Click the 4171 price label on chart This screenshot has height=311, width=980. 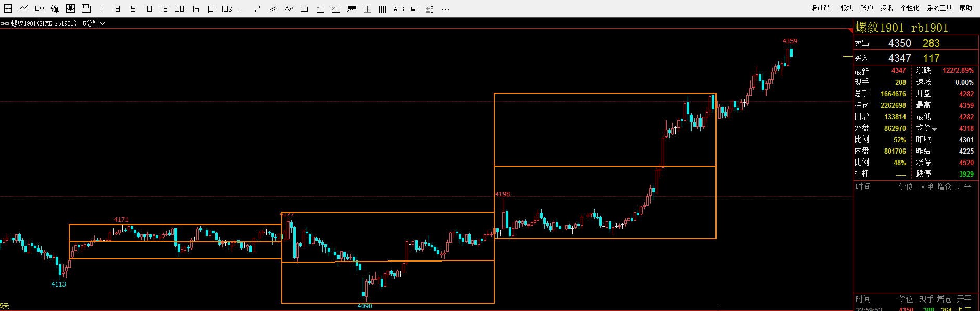tap(121, 219)
